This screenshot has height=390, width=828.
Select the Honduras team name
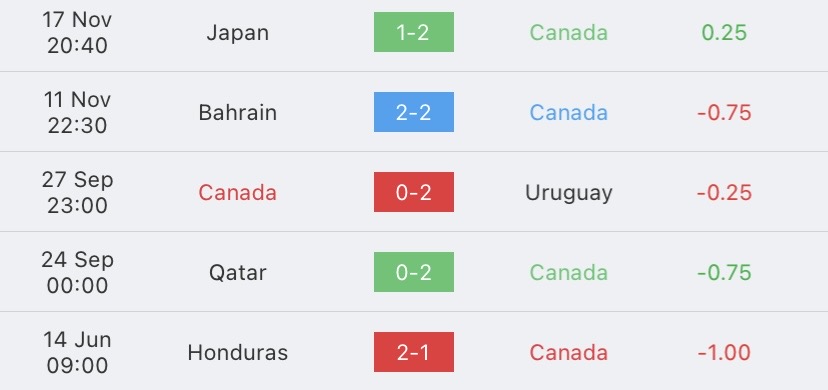point(238,353)
